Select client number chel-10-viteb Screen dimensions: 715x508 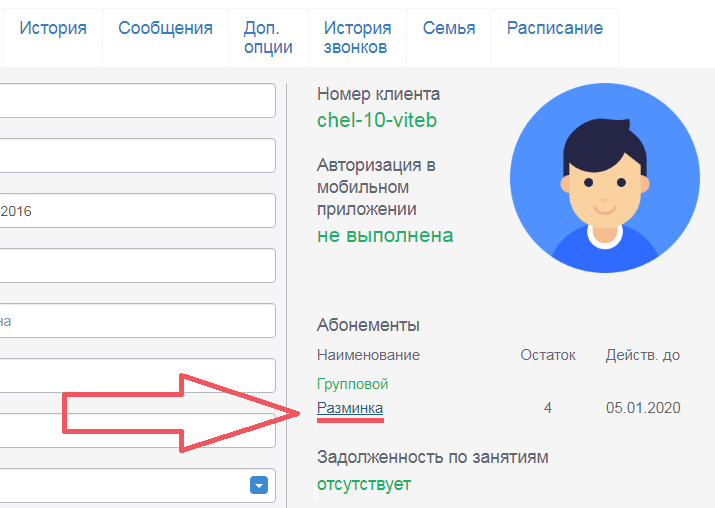(x=377, y=120)
